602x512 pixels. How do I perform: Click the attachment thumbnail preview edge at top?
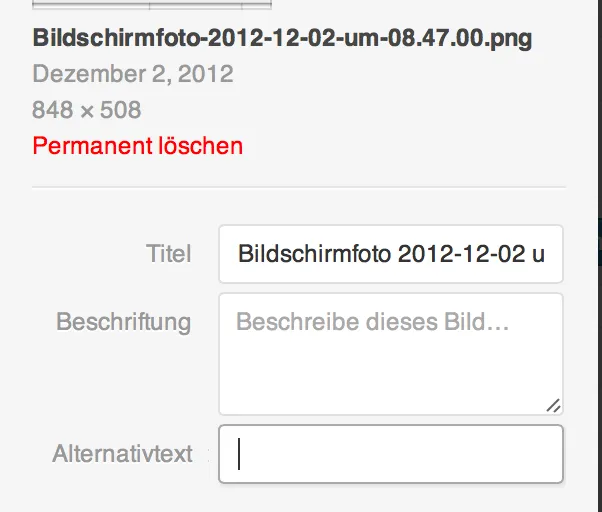(x=152, y=5)
